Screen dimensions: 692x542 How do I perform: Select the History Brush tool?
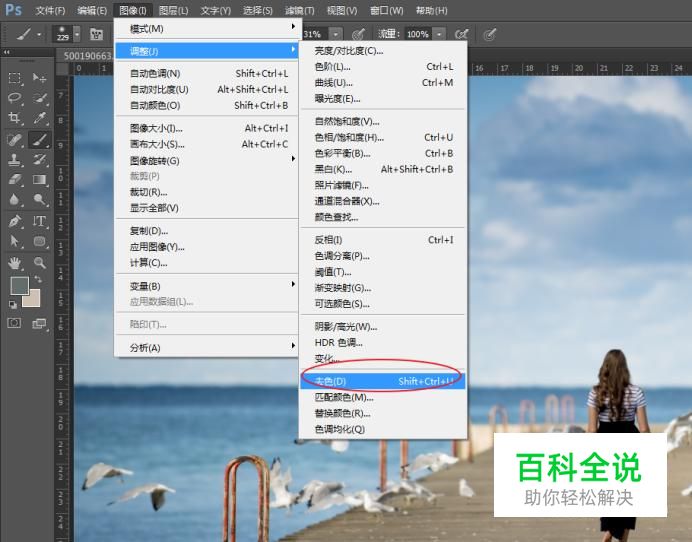(39, 159)
